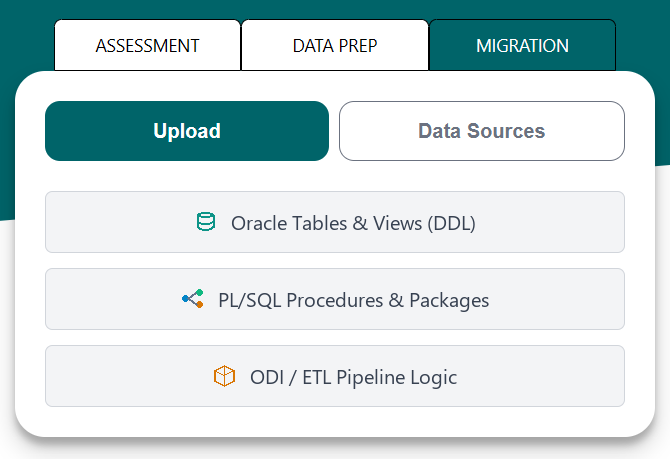Choose PL/SQL Procedures & Packages option
670x459 pixels.
coord(335,299)
